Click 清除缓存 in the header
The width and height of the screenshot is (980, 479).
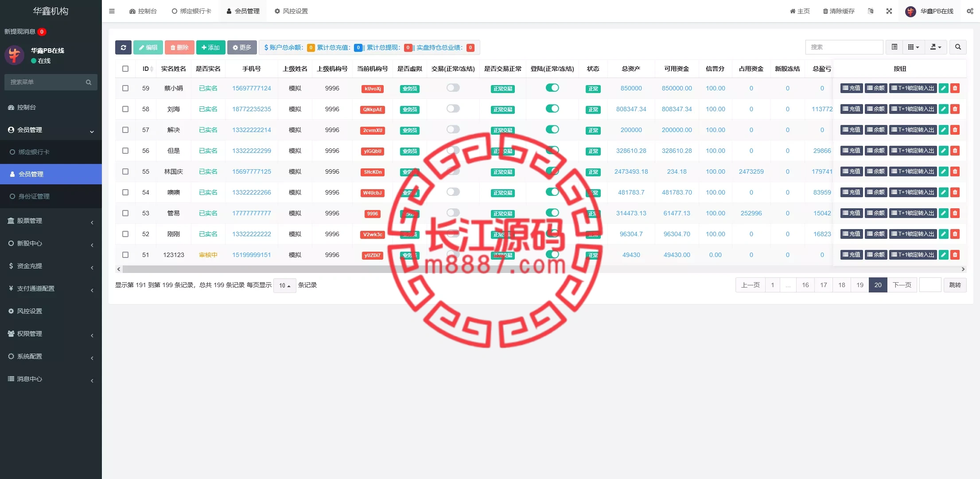(839, 11)
